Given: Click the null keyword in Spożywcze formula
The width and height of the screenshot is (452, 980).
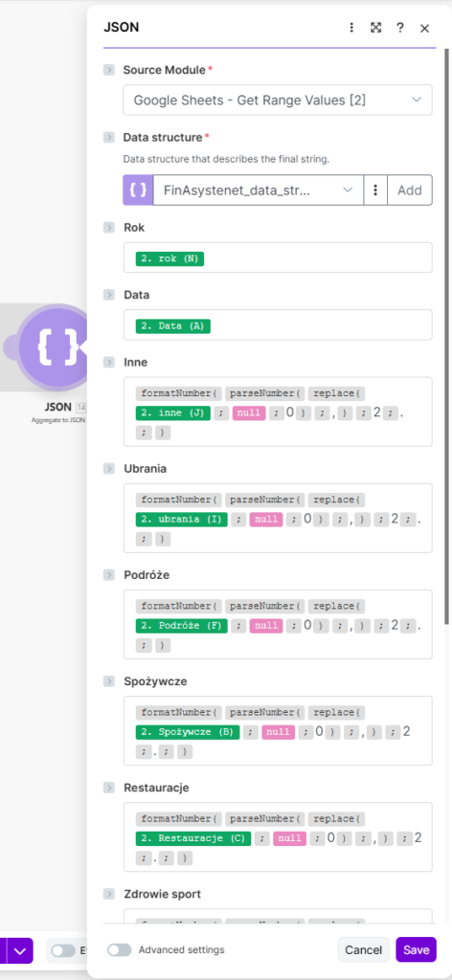Looking at the screenshot, I should (279, 731).
